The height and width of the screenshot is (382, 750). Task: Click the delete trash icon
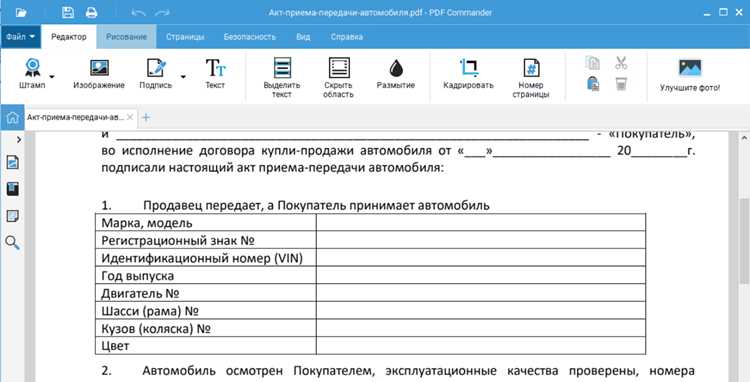click(x=621, y=84)
